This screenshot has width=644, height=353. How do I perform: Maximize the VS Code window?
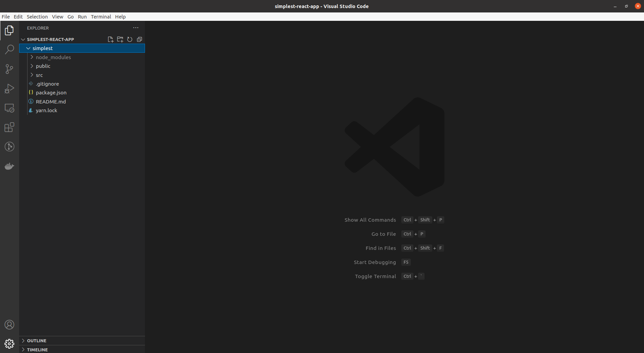pos(626,6)
